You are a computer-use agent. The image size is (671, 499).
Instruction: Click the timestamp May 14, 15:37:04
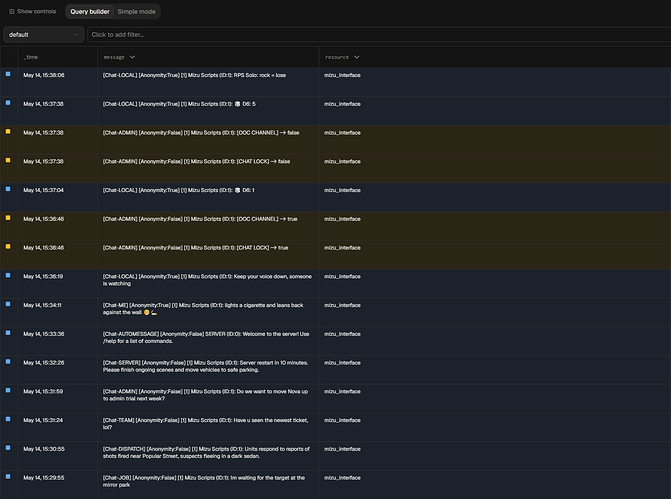(43, 190)
